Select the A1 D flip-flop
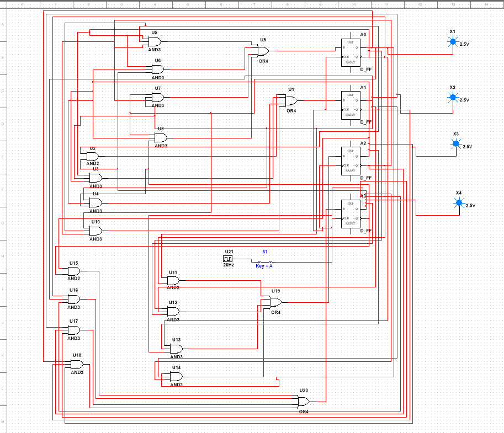The width and height of the screenshot is (504, 433). click(351, 105)
